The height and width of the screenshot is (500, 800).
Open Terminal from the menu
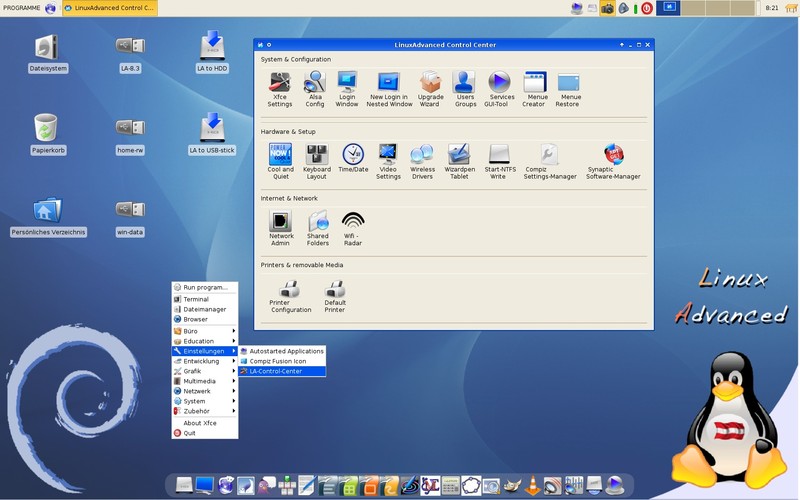(205, 299)
